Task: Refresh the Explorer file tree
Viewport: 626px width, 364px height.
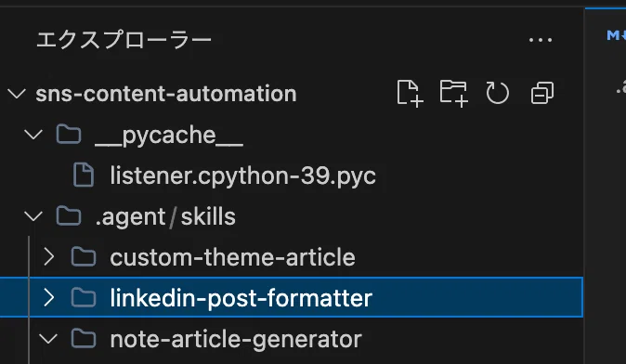Action: point(498,94)
